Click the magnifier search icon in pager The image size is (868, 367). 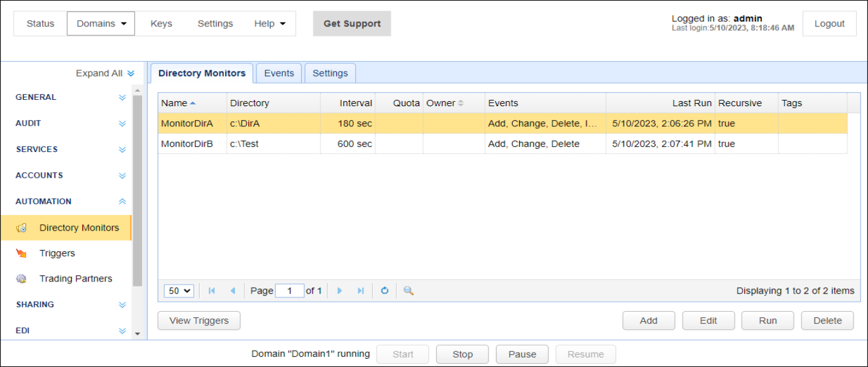tap(409, 291)
